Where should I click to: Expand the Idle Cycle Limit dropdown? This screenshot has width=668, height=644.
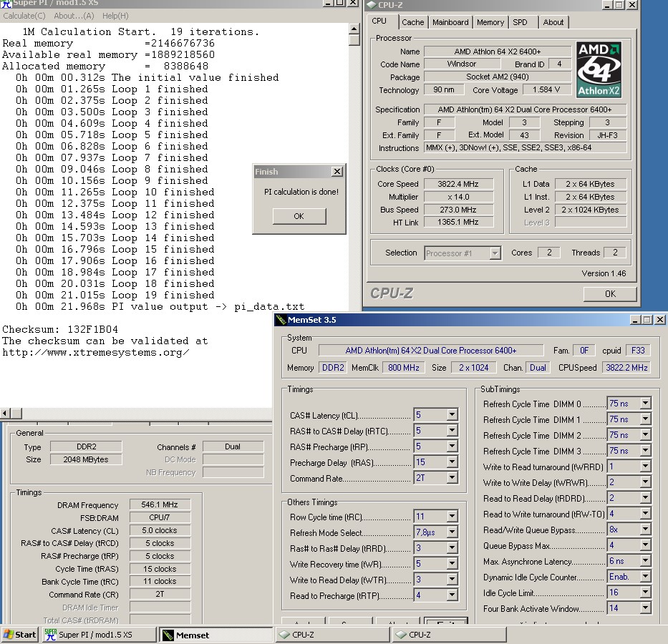pos(645,592)
